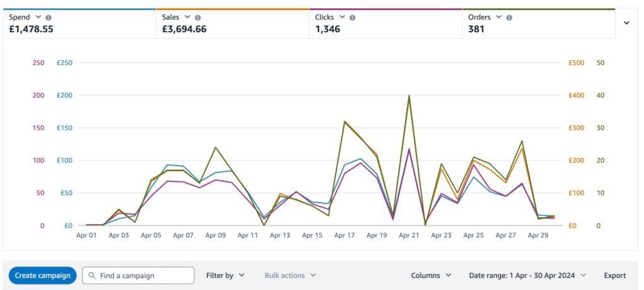This screenshot has height=290, width=644.
Task: Click the Export button
Action: tap(614, 276)
